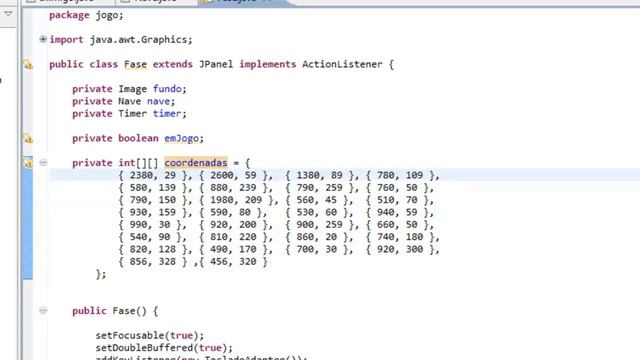Click the 'java.awt.Graphics' import text
The image size is (640, 360).
coord(138,40)
